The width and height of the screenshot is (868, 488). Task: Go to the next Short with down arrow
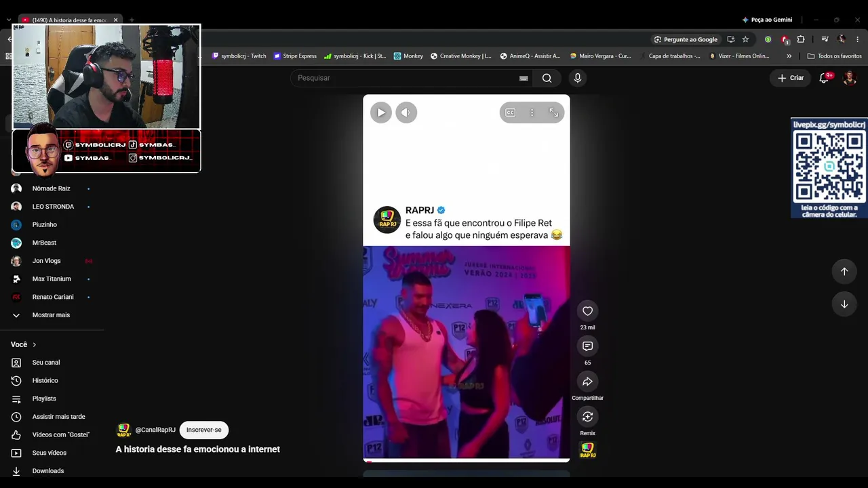pyautogui.click(x=844, y=304)
